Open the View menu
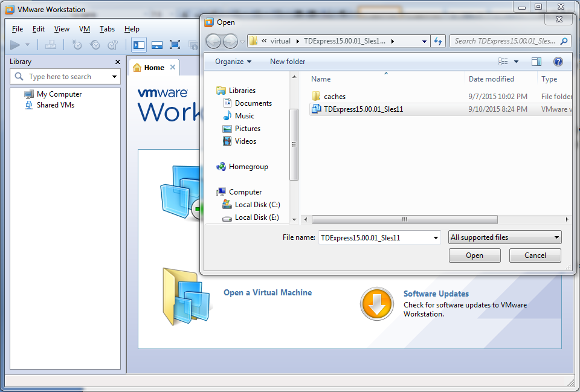 (62, 29)
